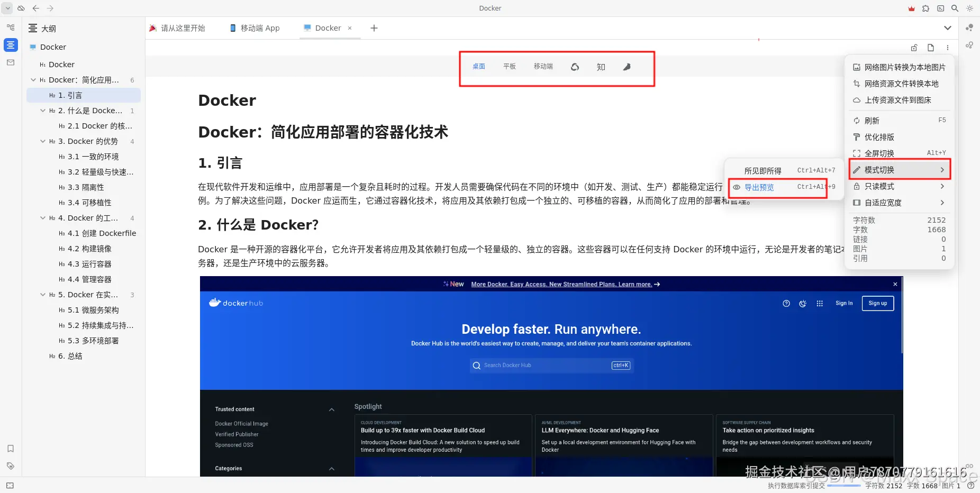
Task: Click 全屏切换 in the menu
Action: pyautogui.click(x=899, y=153)
